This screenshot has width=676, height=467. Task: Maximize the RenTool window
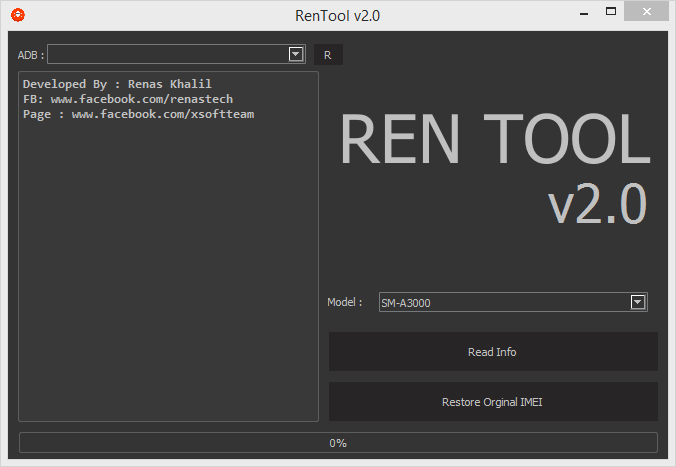(611, 12)
